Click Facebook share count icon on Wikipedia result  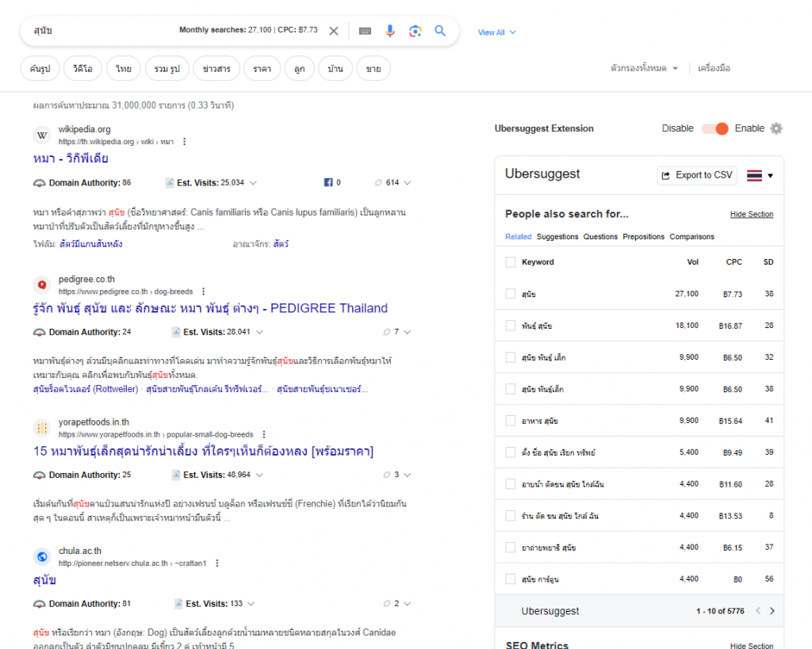[x=328, y=182]
